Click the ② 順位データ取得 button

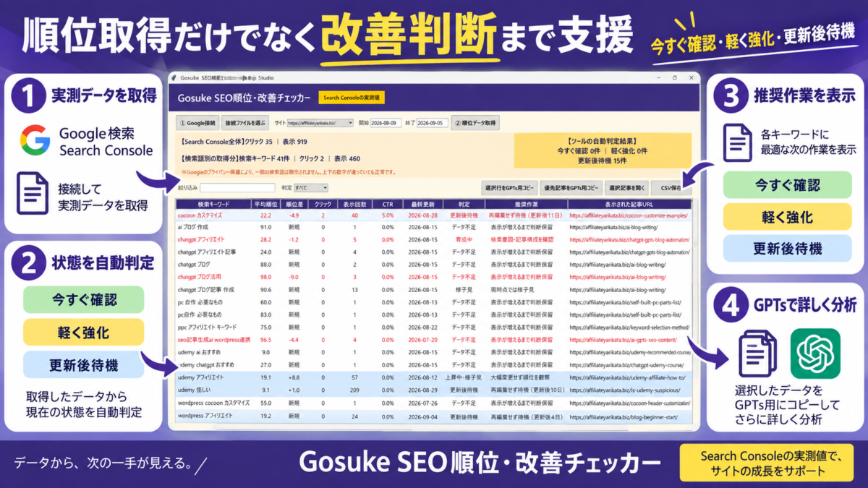click(x=476, y=123)
